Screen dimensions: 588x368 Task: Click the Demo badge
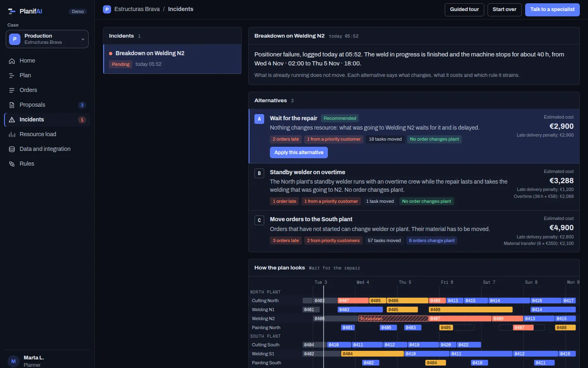pyautogui.click(x=78, y=11)
